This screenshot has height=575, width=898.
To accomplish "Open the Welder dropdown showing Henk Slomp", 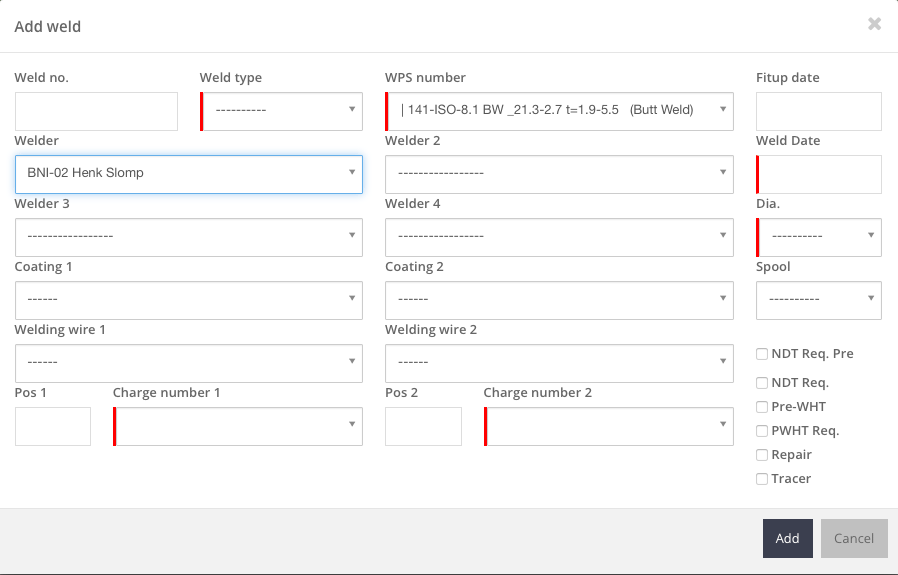I will point(189,174).
